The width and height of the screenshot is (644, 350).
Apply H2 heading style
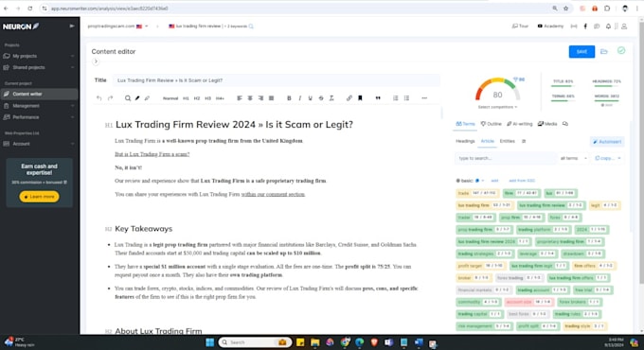coord(197,98)
